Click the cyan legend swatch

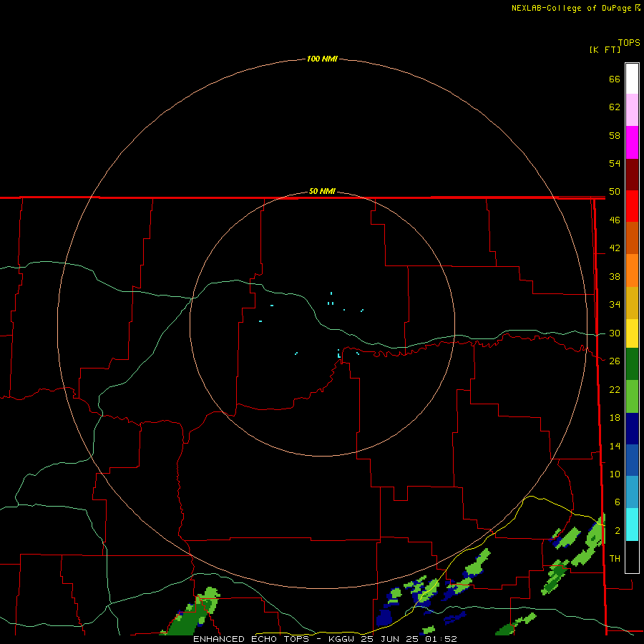[632, 525]
